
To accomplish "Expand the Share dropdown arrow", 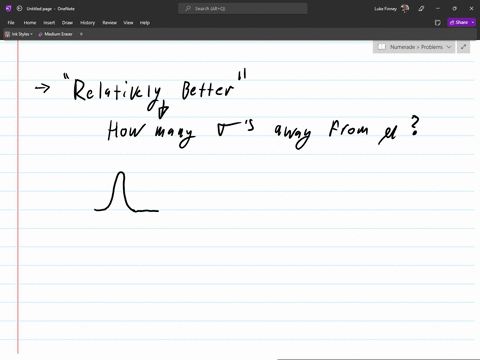I will point(473,22).
